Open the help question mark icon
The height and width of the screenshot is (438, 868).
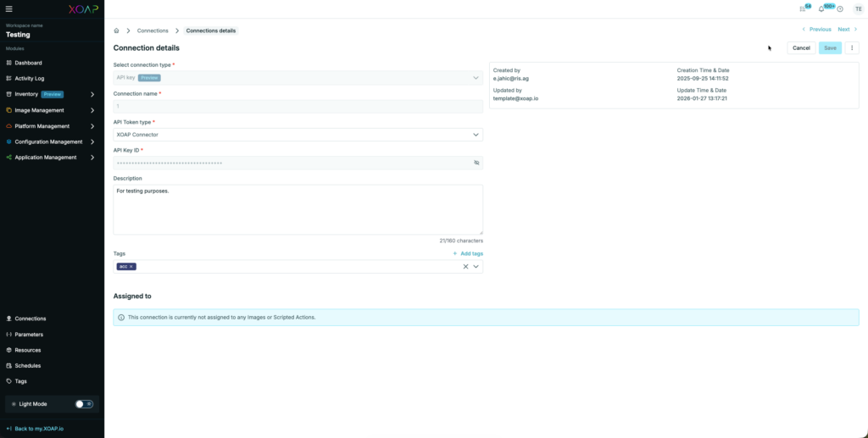[840, 9]
